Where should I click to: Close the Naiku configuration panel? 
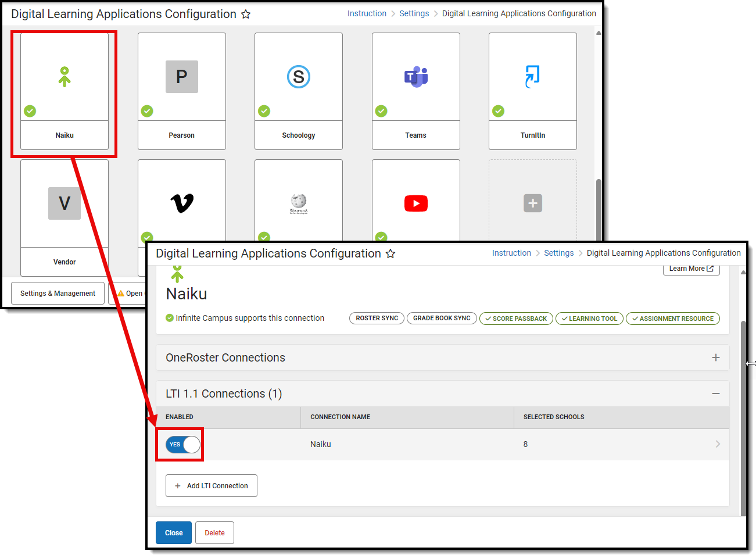[x=174, y=533]
